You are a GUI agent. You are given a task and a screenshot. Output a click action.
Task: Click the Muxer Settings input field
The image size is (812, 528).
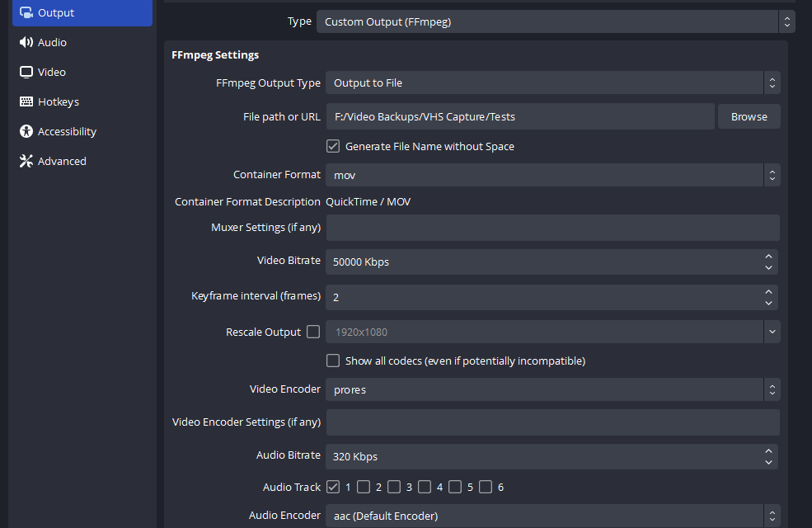pos(552,228)
